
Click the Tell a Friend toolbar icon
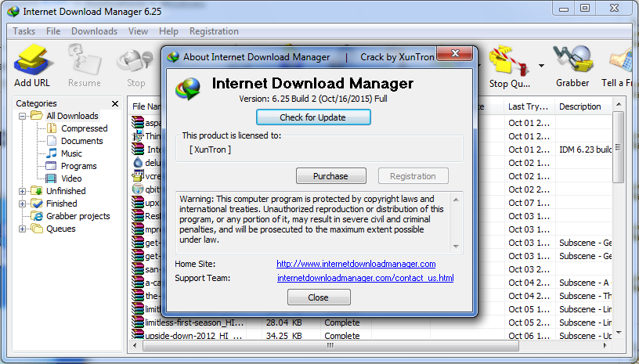(617, 67)
